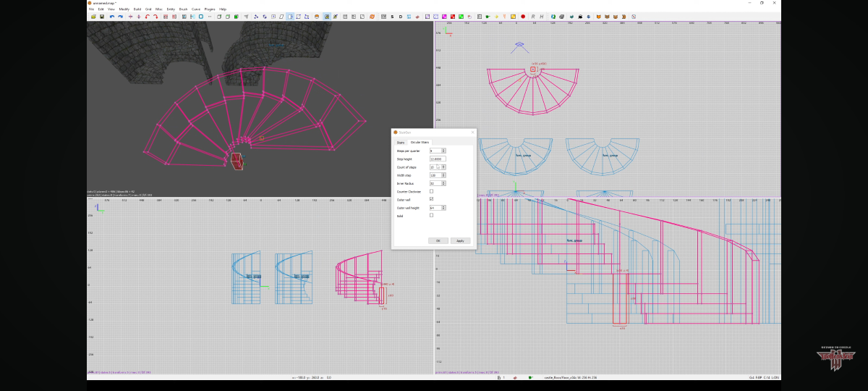Screen dimensions: 868x391
Task: Click the Open map folder icon
Action: click(x=92, y=16)
